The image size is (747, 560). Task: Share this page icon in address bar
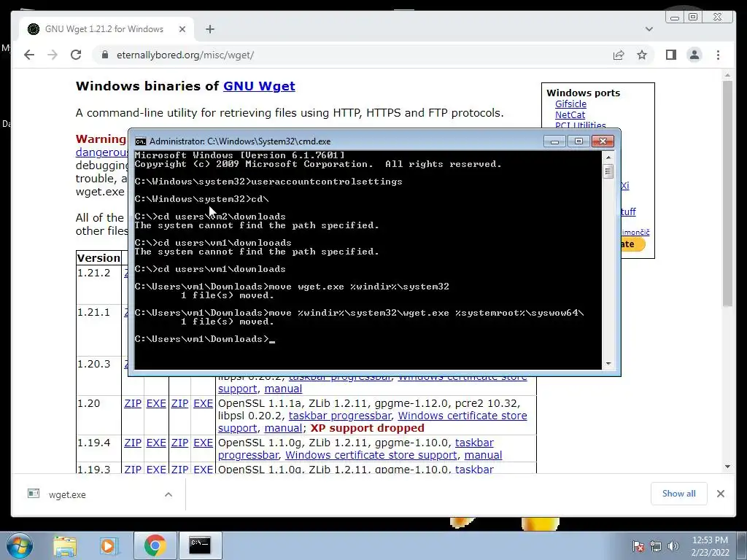(619, 55)
